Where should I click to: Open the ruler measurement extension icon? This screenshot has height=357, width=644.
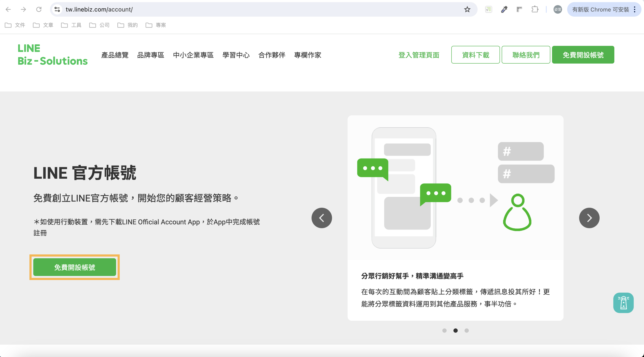point(519,10)
